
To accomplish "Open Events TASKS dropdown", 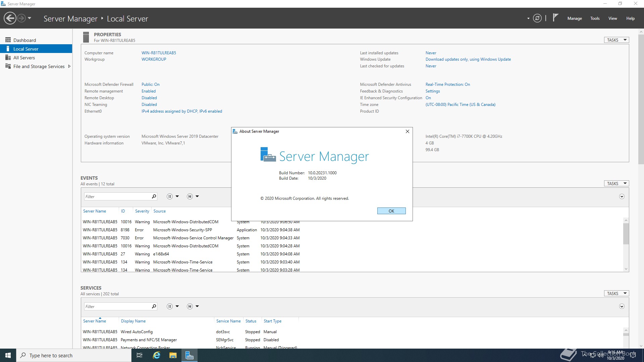I will (x=616, y=183).
